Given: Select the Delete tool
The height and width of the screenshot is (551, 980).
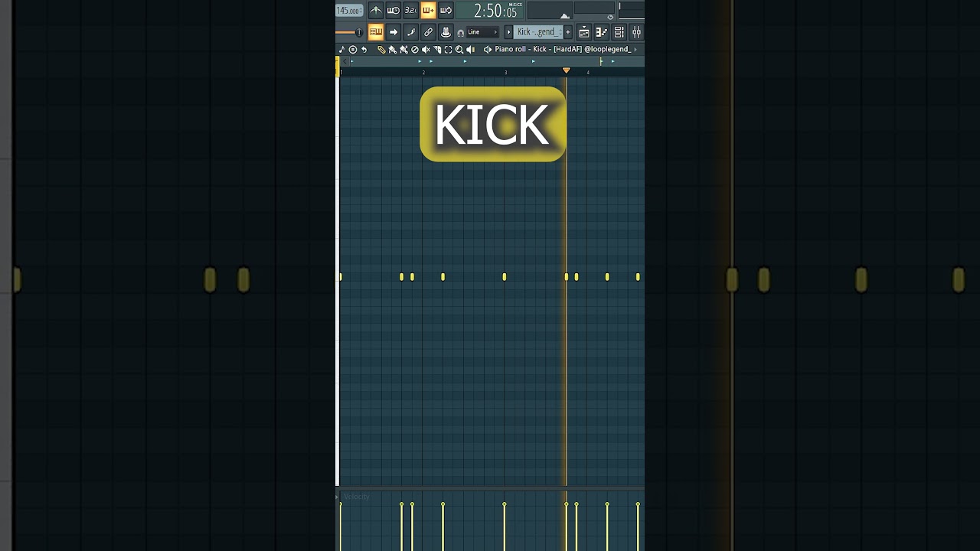Looking at the screenshot, I should pyautogui.click(x=415, y=50).
